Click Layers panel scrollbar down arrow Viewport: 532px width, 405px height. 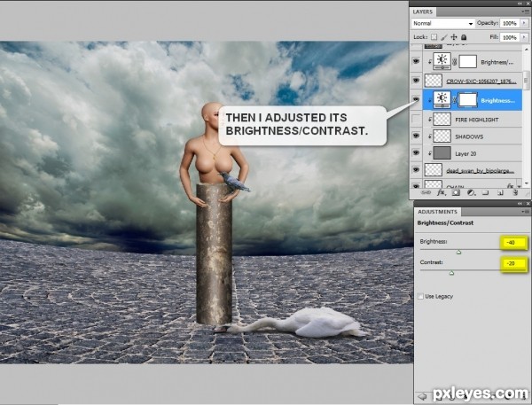(x=526, y=183)
